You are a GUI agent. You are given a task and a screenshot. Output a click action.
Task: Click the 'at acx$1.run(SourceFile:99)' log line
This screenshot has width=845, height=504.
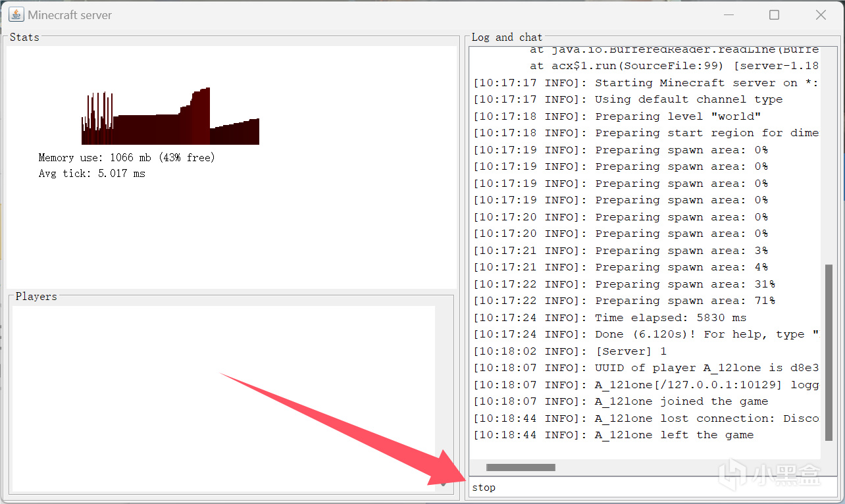pos(675,66)
